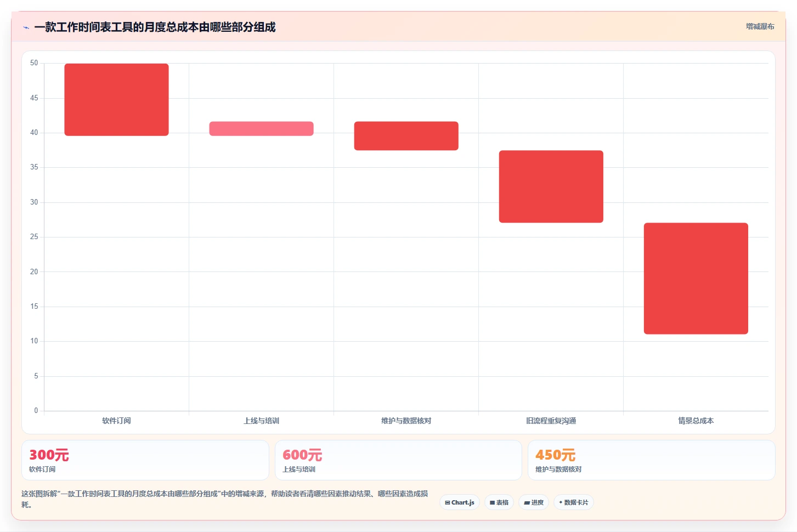Select the 软件订阅 waterfall bar
This screenshot has width=797, height=532.
(x=116, y=100)
